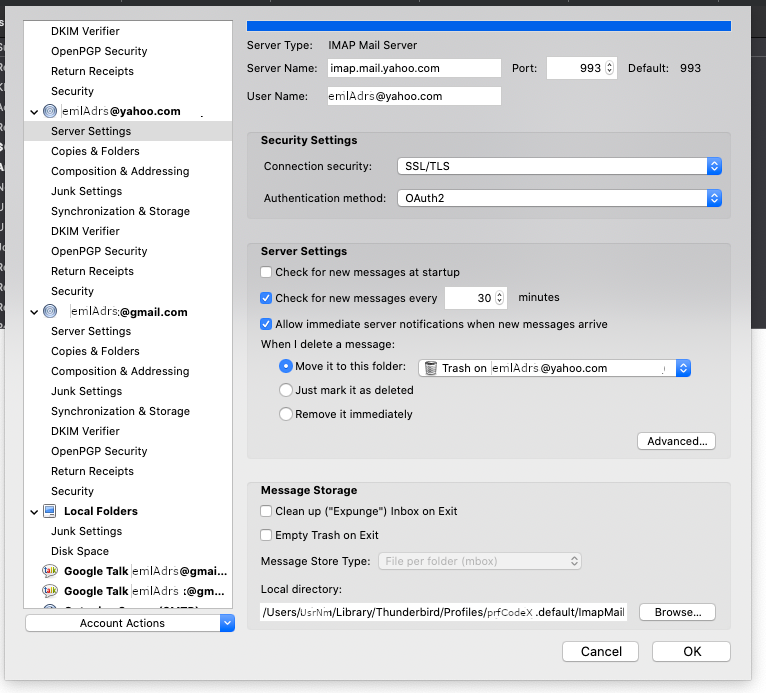Screen dimensions: 766x693
Task: Open Disk Space under Local Folders
Action: click(128, 551)
